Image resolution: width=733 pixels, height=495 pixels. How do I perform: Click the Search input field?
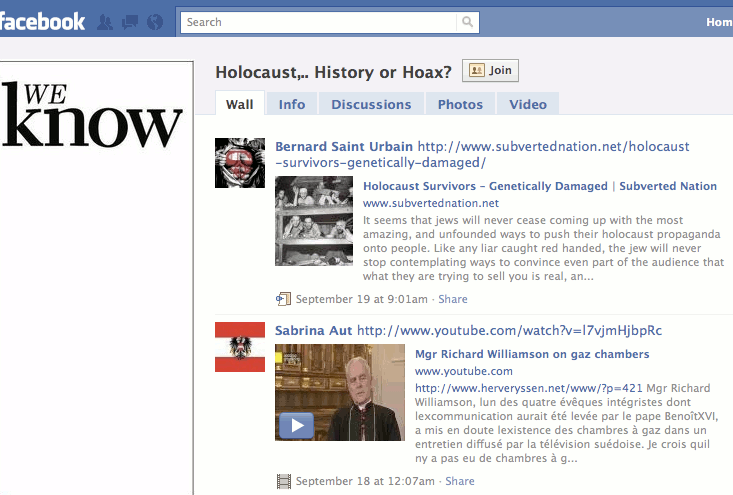coord(319,22)
